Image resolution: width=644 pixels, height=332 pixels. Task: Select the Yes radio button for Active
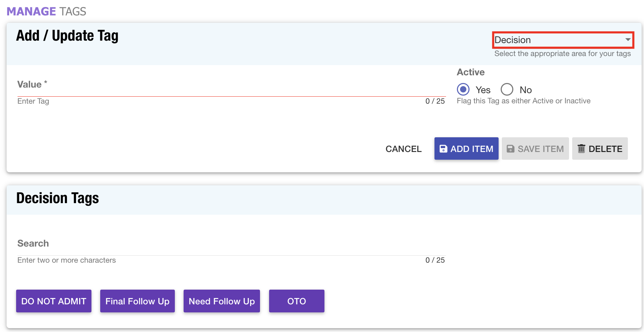[x=463, y=90]
